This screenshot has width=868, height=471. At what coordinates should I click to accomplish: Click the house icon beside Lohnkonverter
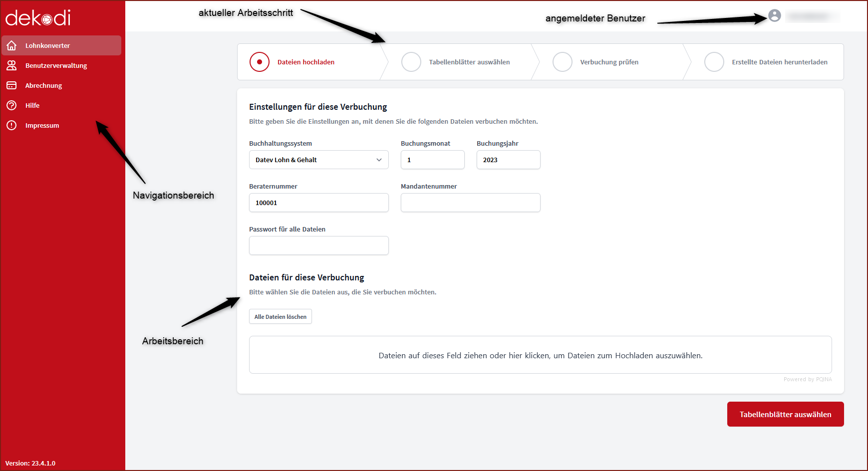[11, 45]
